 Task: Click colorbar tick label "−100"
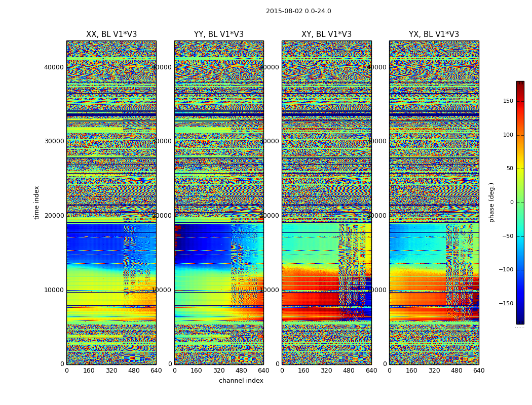[x=506, y=270]
